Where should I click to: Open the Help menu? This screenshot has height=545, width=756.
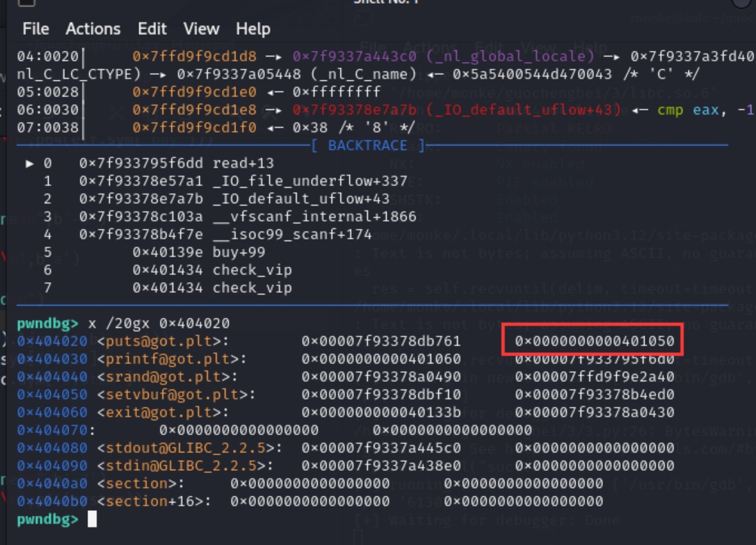(x=253, y=29)
